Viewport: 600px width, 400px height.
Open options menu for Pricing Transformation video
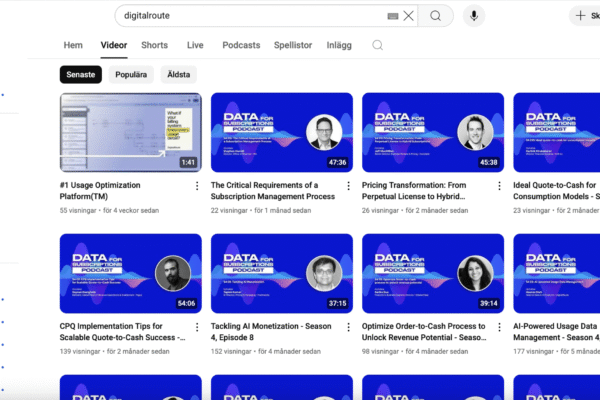499,186
